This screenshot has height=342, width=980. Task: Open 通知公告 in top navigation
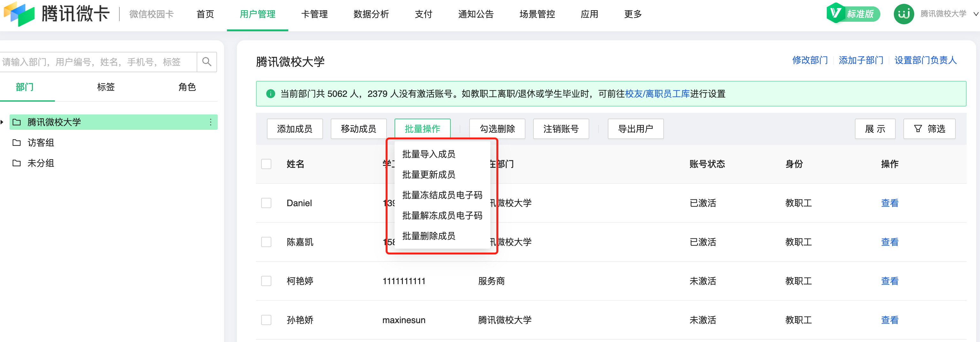point(476,14)
